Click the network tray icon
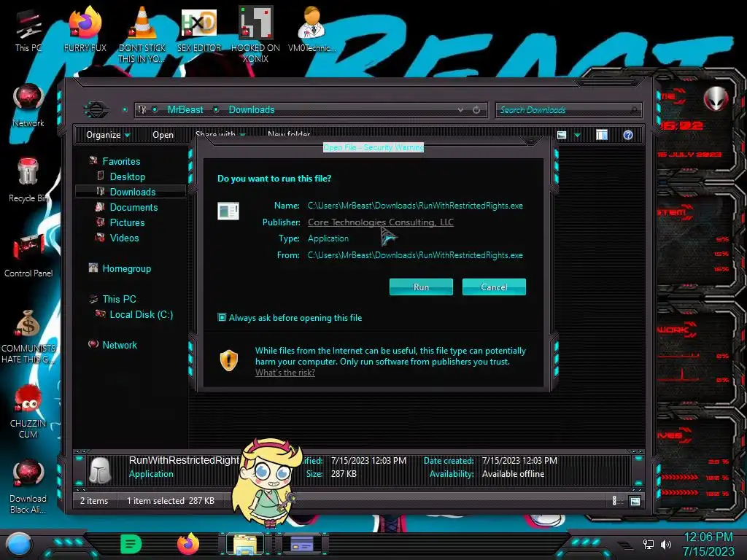 (648, 544)
